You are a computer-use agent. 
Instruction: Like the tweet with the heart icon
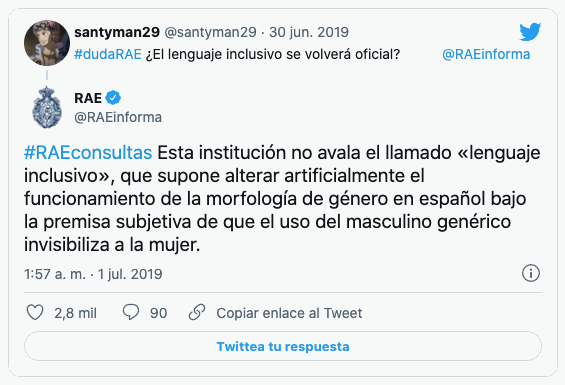35,312
